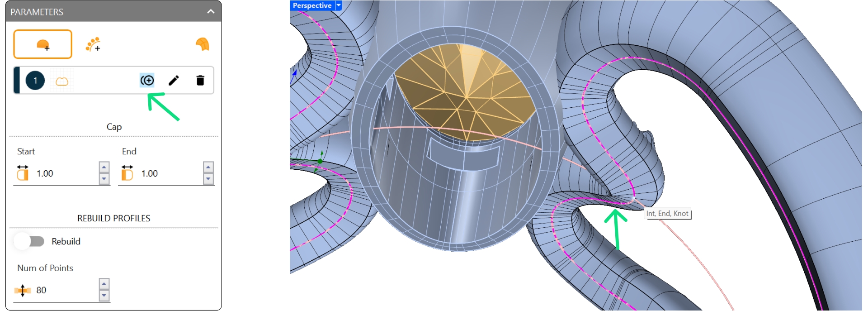Image resolution: width=868 pixels, height=311 pixels.
Task: Click the Num of Points icon beside 80
Action: click(23, 290)
